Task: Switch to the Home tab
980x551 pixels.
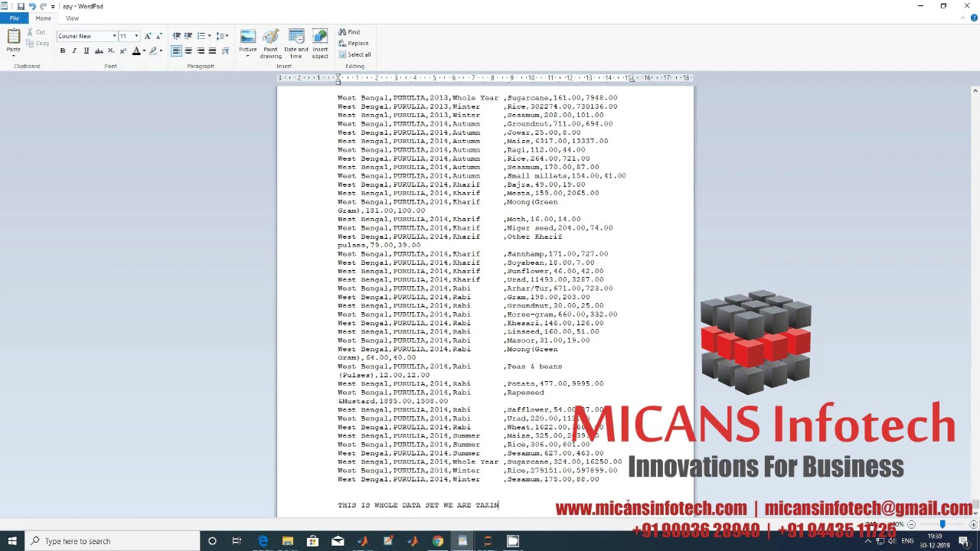Action: (43, 18)
